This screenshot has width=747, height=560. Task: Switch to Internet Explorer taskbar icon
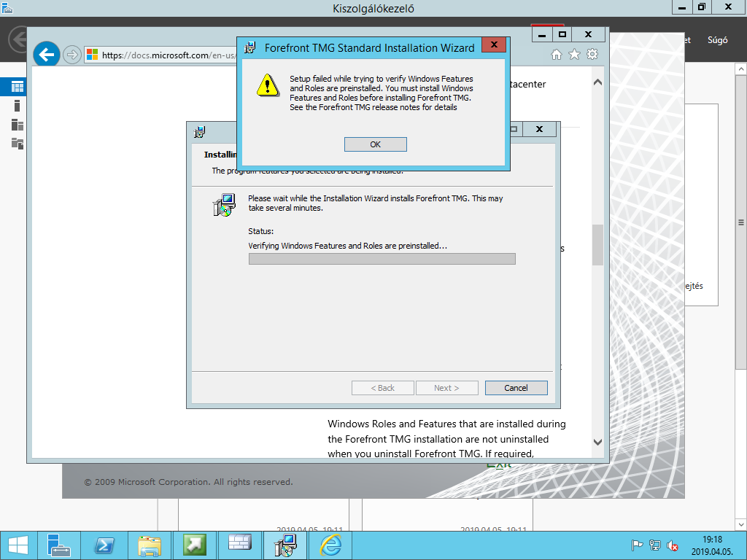(x=330, y=545)
